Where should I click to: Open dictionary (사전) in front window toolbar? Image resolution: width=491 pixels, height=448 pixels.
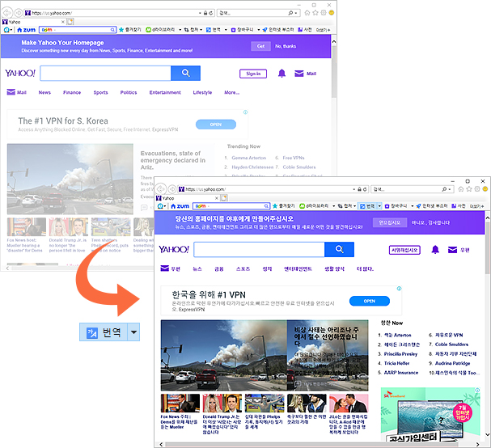point(459,206)
